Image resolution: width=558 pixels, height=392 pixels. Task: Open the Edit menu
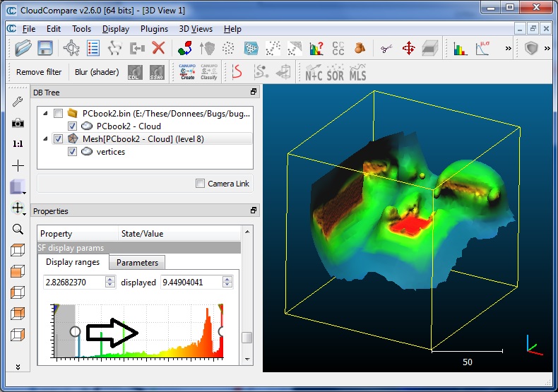click(54, 29)
